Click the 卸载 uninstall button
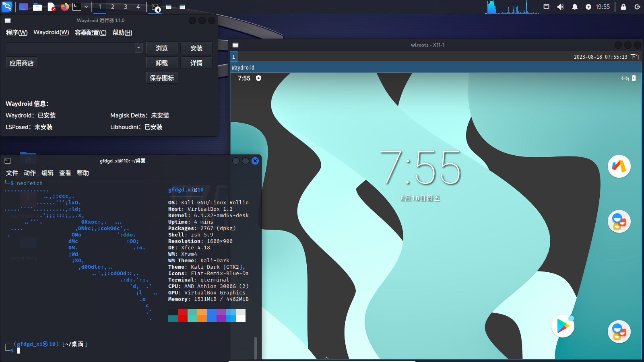The width and height of the screenshot is (644, 362). click(x=162, y=63)
